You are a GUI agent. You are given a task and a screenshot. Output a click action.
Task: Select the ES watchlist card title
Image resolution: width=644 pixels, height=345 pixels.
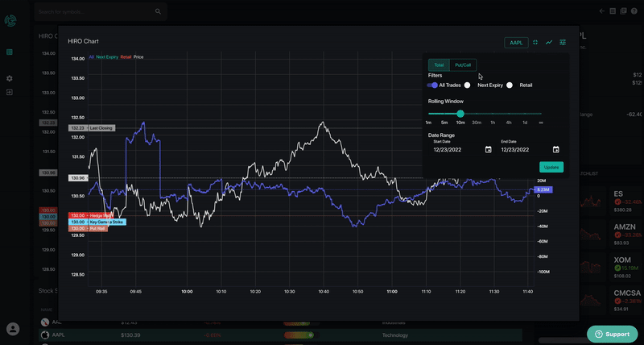pyautogui.click(x=618, y=193)
